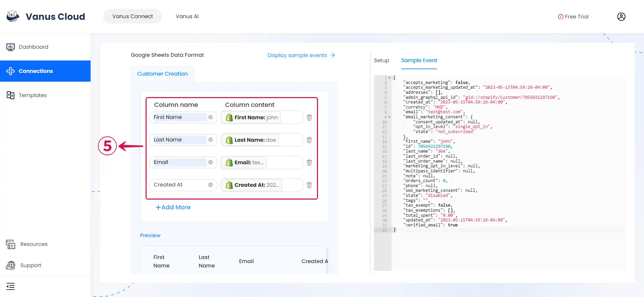The width and height of the screenshot is (644, 297).
Task: Click the Shopify icon in Email content
Action: [x=229, y=162]
